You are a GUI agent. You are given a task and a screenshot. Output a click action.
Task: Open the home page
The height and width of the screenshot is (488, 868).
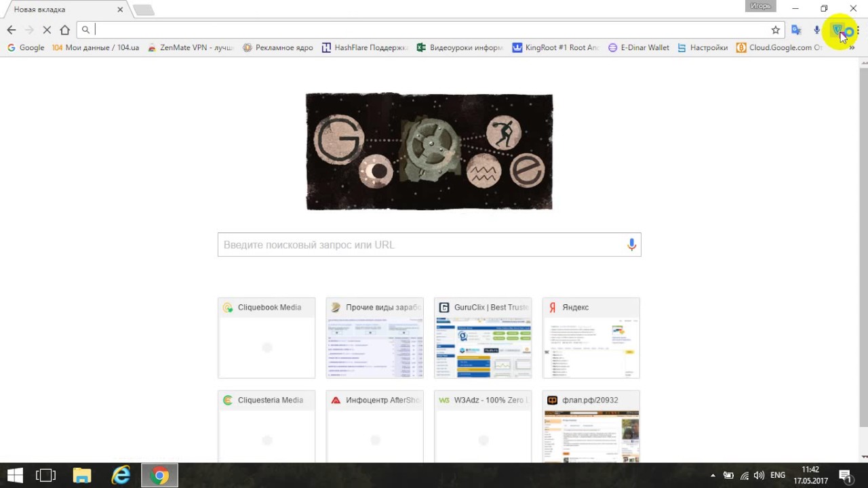[65, 30]
